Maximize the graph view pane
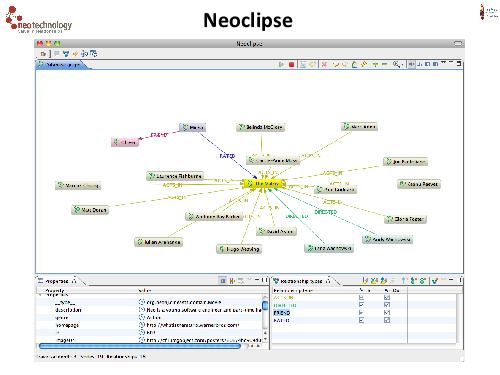Image resolution: width=500 pixels, height=375 pixels. pyautogui.click(x=459, y=63)
